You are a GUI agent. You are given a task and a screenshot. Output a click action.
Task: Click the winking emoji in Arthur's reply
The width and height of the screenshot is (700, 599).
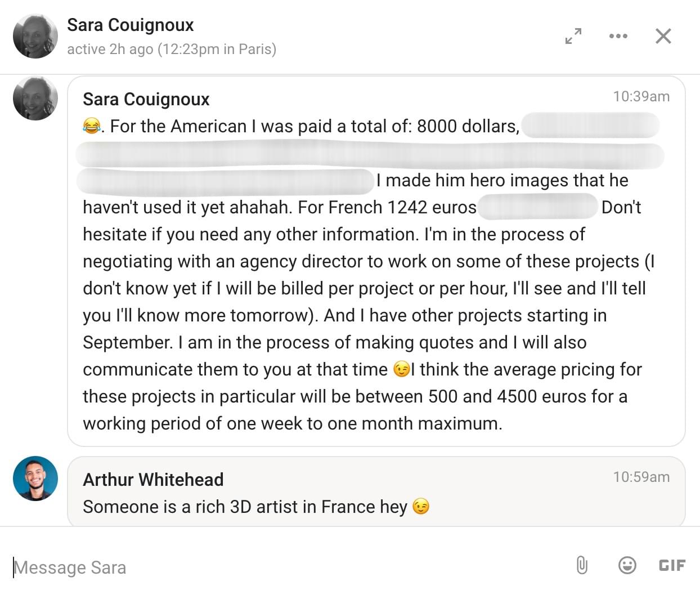click(x=421, y=507)
